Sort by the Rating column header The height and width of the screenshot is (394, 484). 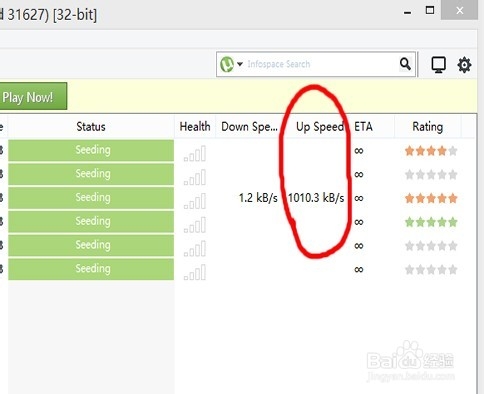pos(428,127)
